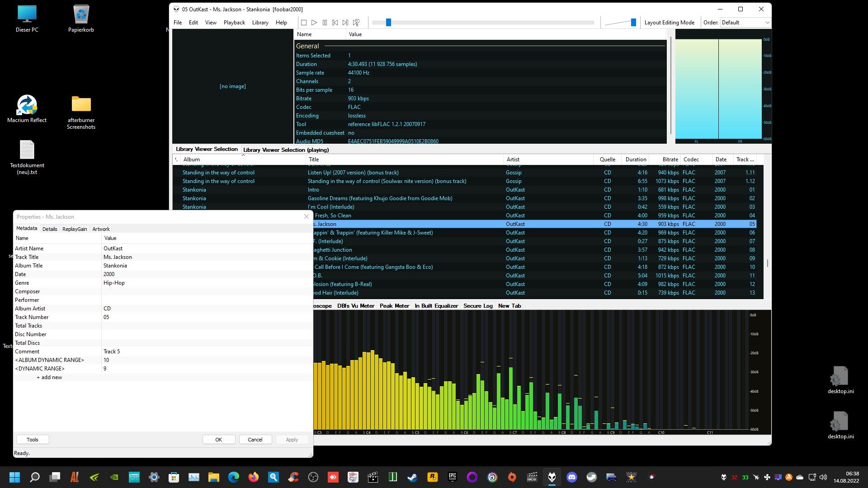This screenshot has height=488, width=868.
Task: Open Discord from the taskbar
Action: (x=571, y=477)
